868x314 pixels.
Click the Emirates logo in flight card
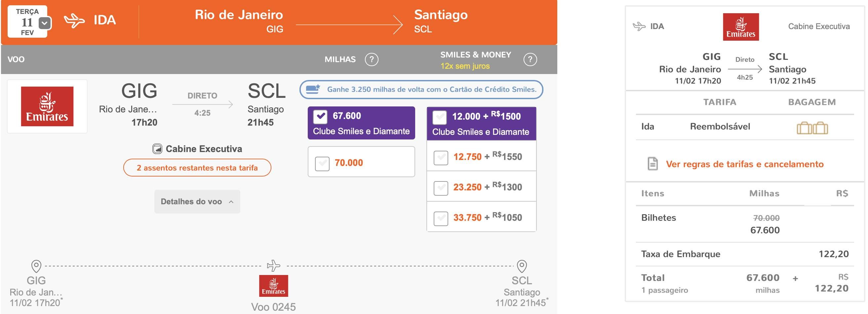[47, 106]
